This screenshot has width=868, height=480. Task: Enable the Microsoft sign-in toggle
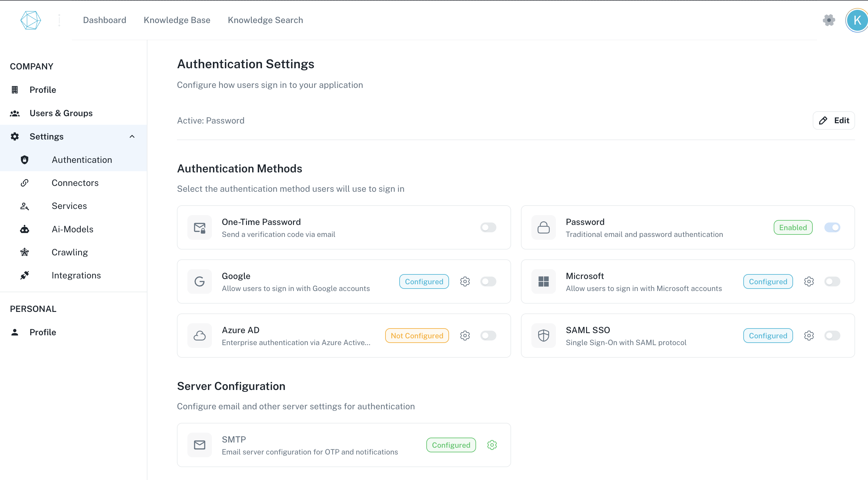(x=832, y=281)
